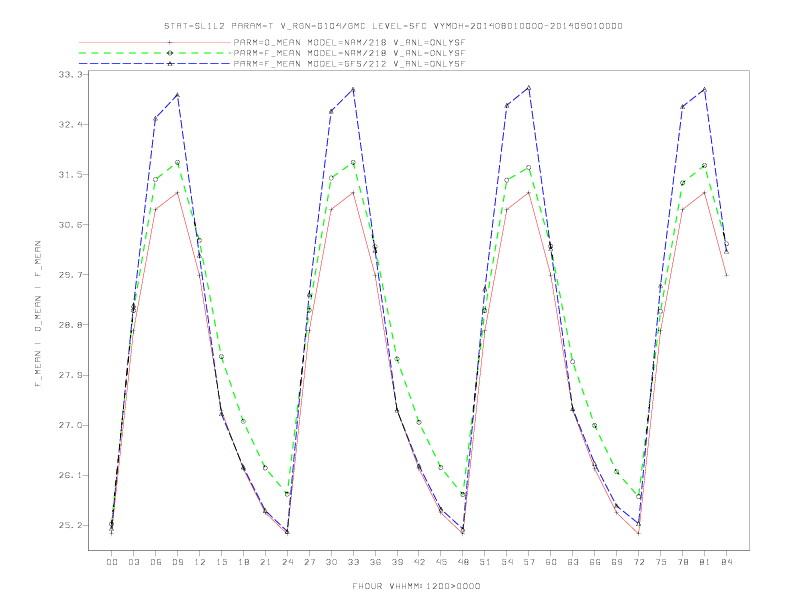Click the red solid legend line sample
The width and height of the screenshot is (792, 612).
click(x=155, y=42)
